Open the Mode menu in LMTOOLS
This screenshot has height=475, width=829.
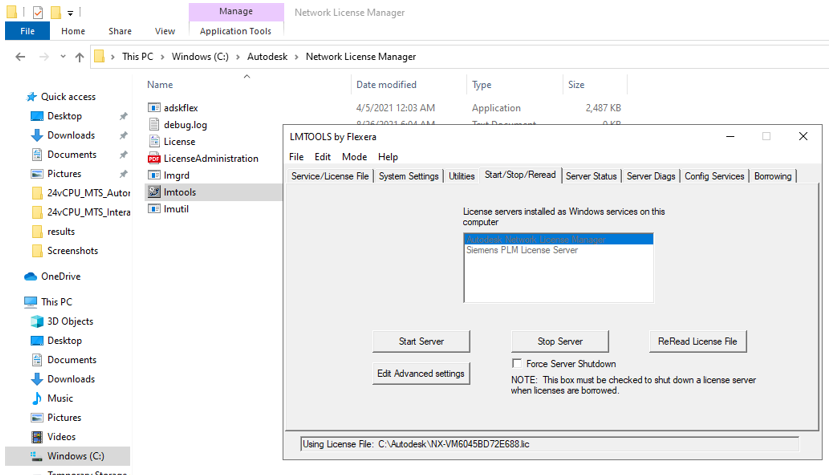[354, 157]
